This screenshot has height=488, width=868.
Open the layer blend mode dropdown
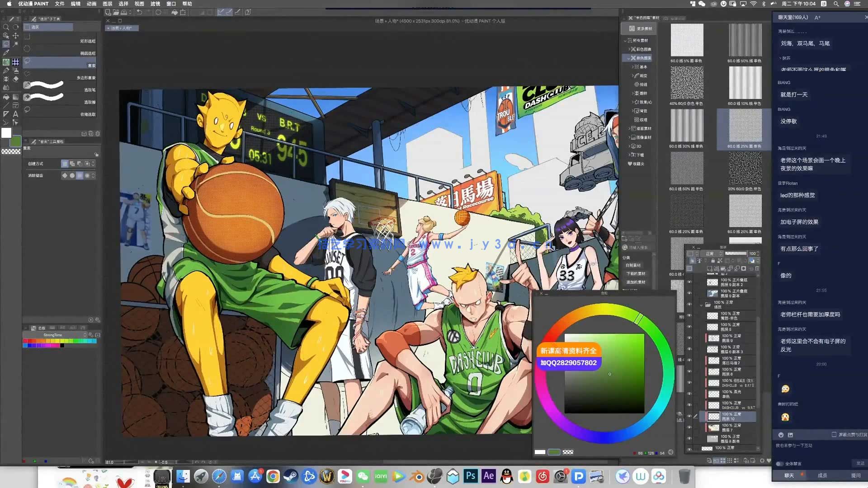click(x=712, y=253)
